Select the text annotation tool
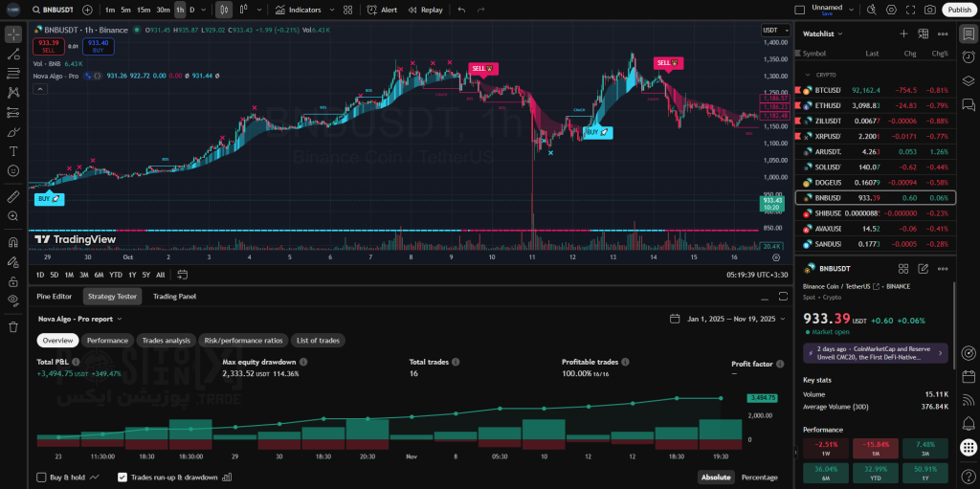This screenshot has width=980, height=489. [x=13, y=151]
